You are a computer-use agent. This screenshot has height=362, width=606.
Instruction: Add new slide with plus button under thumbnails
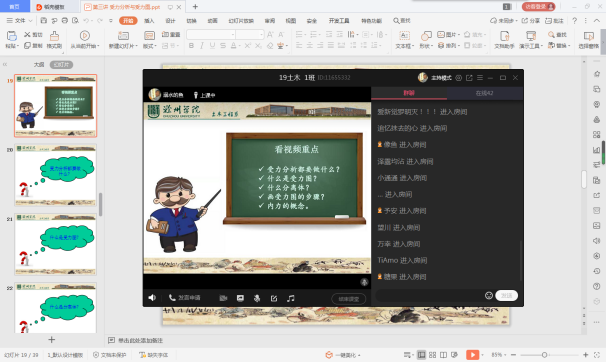tap(51, 340)
